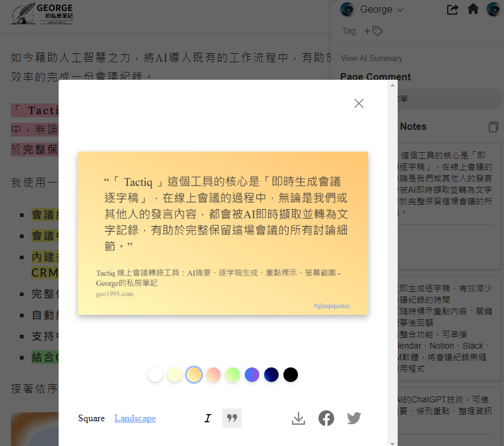This screenshot has height=446, width=504.
Task: Share the quote to Twitter
Action: click(354, 418)
